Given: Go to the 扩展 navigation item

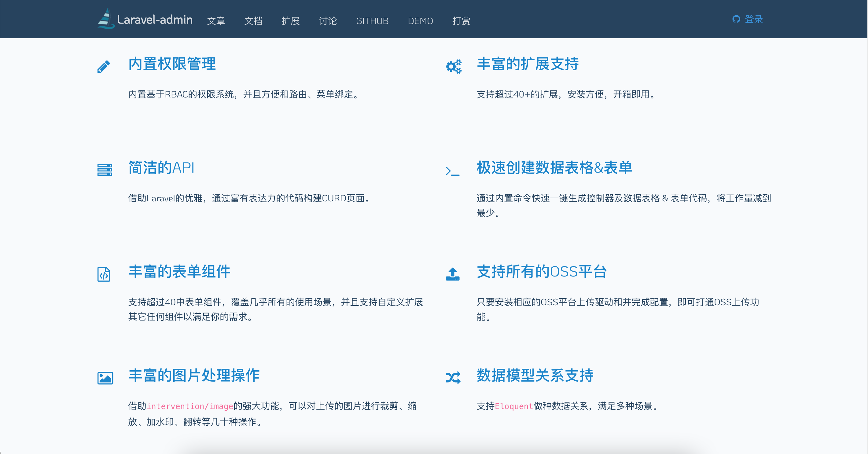Looking at the screenshot, I should click(x=290, y=21).
